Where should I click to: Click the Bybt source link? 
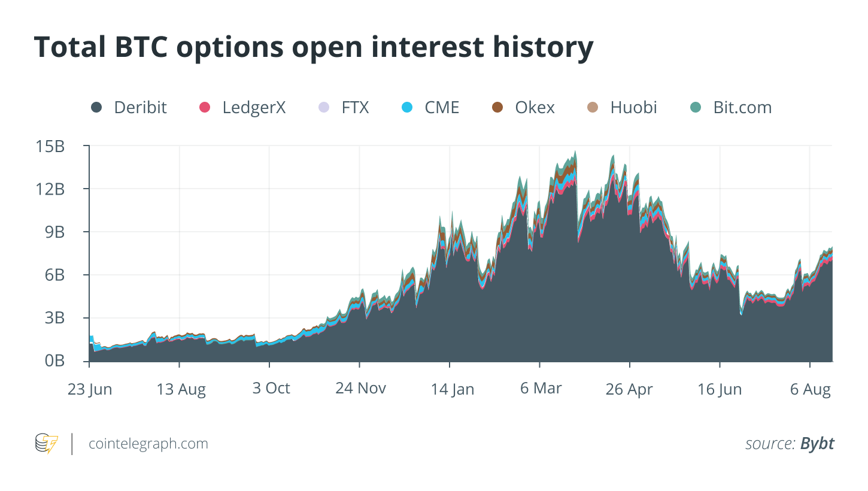point(817,444)
